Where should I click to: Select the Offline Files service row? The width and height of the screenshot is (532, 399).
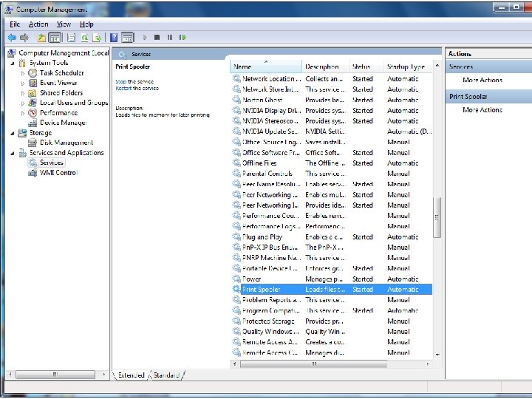[x=332, y=163]
